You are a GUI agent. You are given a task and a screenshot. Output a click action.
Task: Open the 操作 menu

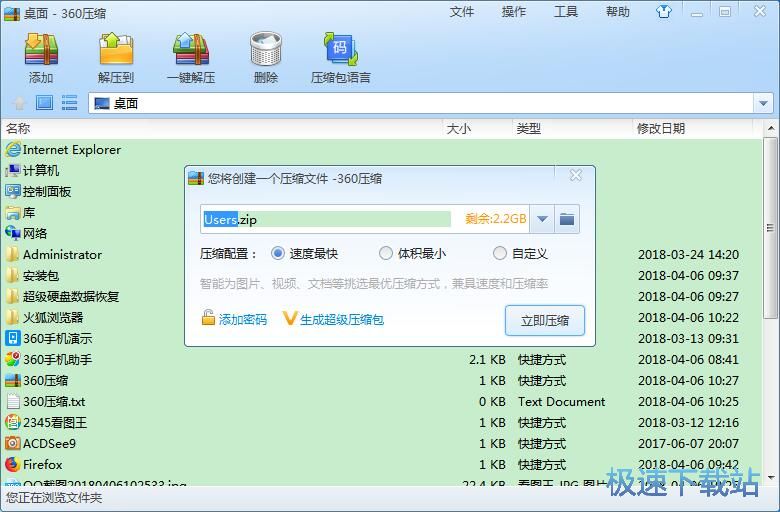(x=514, y=11)
